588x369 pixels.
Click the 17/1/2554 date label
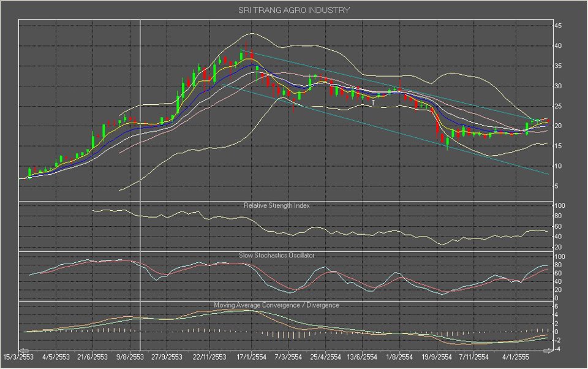tap(251, 357)
